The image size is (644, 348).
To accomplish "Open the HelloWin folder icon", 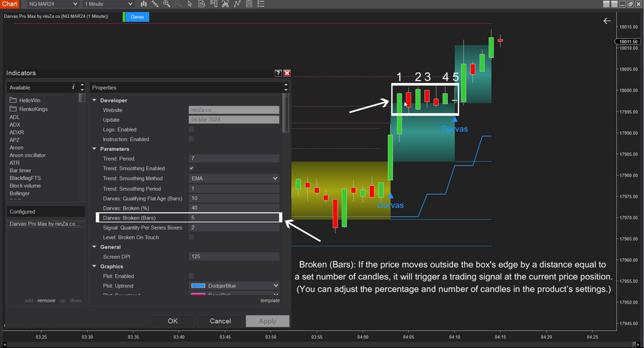I will [13, 100].
